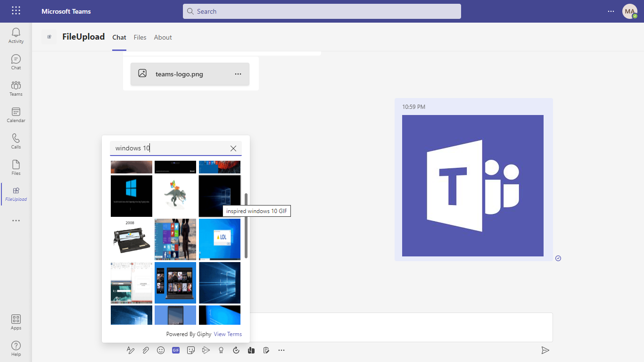This screenshot has height=362, width=644.
Task: Attach a file with paperclip icon
Action: [x=146, y=350]
